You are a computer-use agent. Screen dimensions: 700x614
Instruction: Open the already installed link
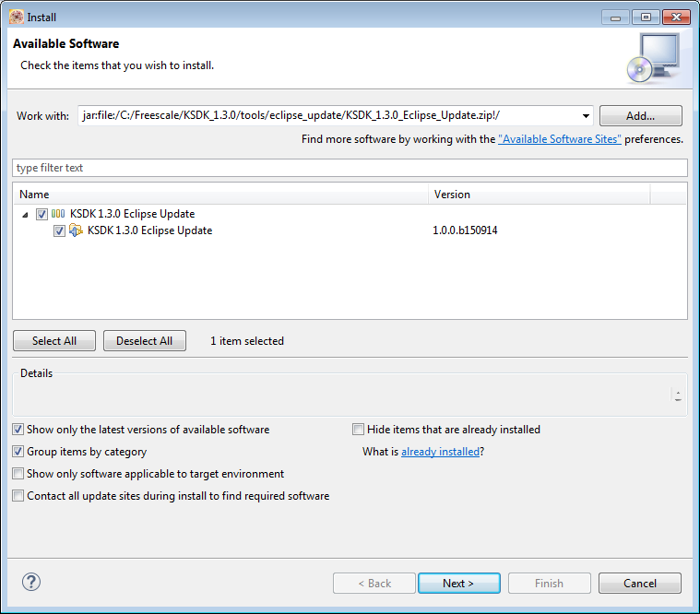pyautogui.click(x=440, y=452)
